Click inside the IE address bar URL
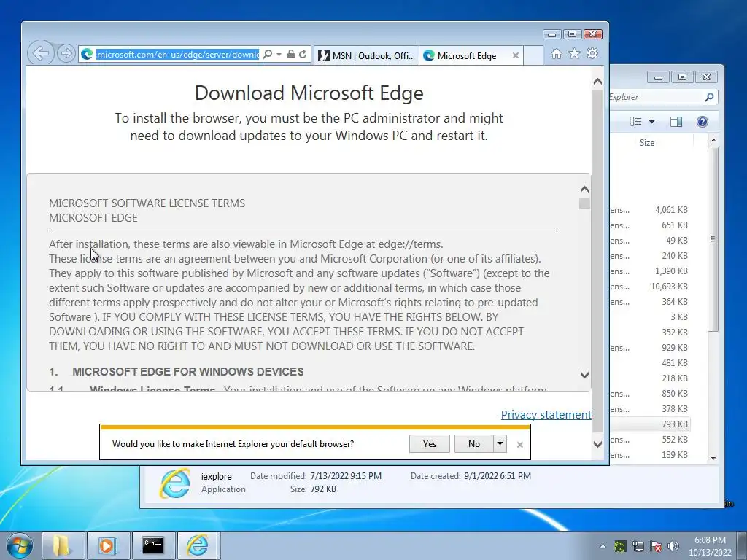The height and width of the screenshot is (560, 747). pyautogui.click(x=178, y=54)
